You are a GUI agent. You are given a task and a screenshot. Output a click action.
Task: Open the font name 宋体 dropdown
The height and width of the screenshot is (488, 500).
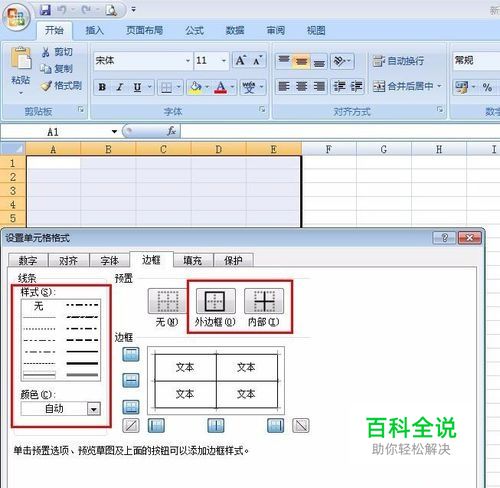tap(188, 61)
